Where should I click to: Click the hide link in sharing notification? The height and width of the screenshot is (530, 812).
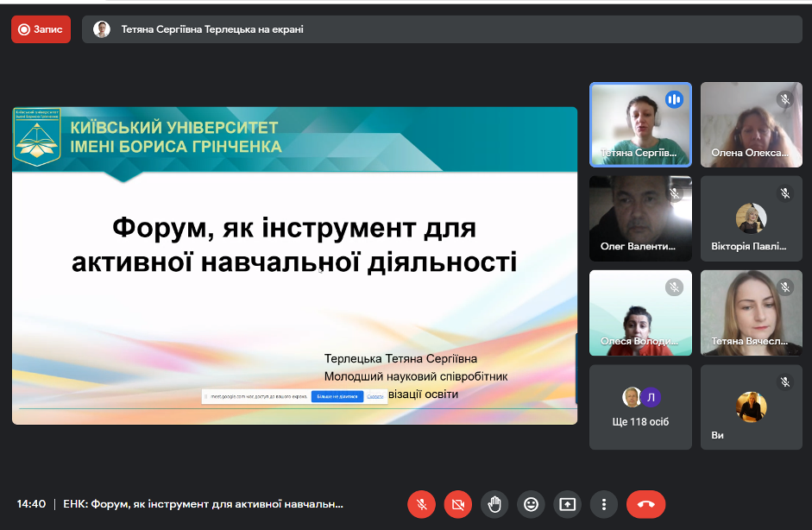pos(375,396)
